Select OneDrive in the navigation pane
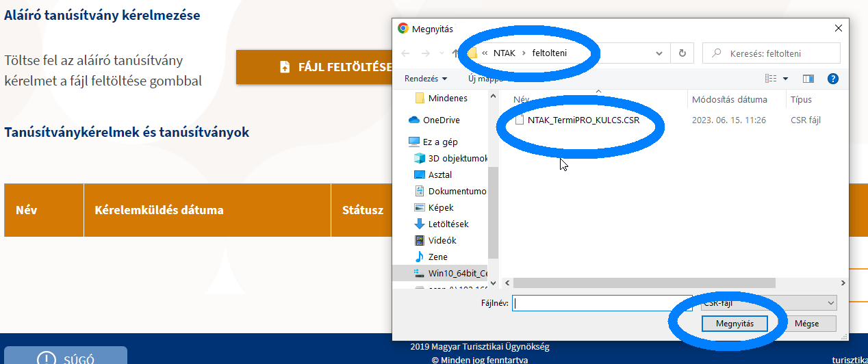 [x=441, y=120]
